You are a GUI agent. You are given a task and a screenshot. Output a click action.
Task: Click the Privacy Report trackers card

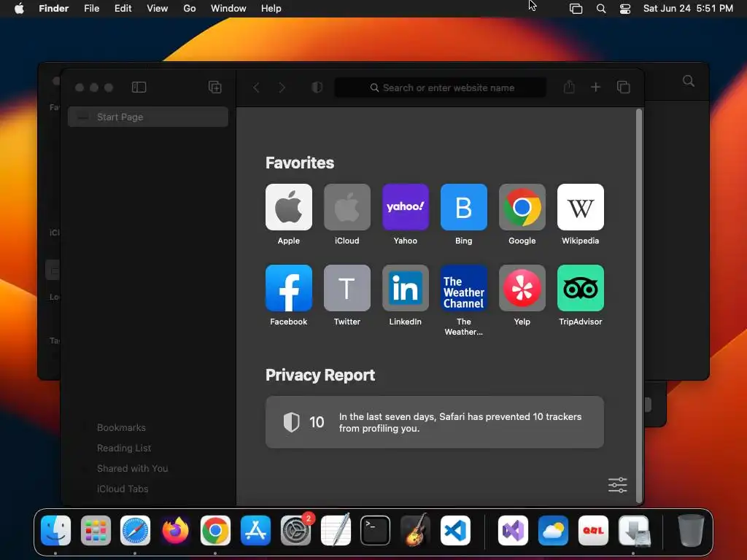(435, 422)
